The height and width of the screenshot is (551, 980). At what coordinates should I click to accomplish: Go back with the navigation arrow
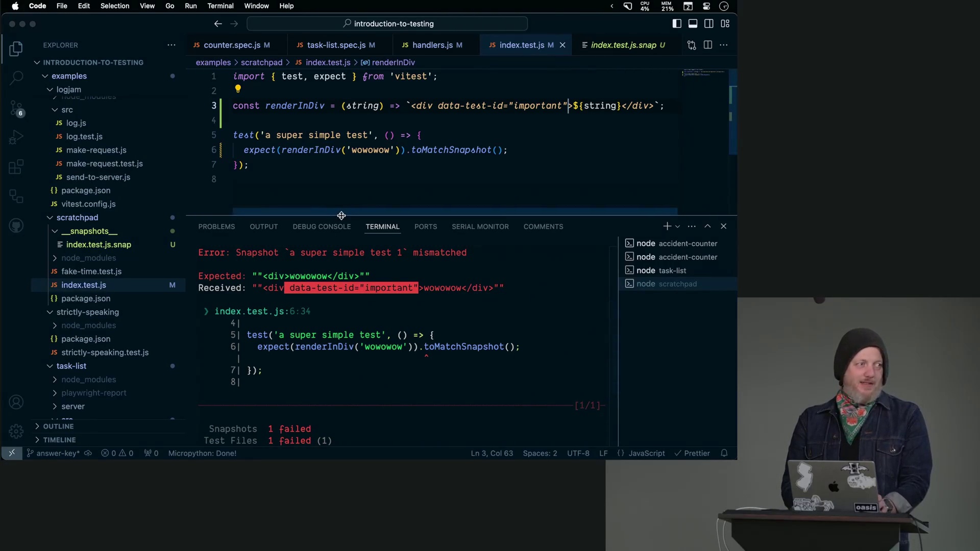pos(218,23)
